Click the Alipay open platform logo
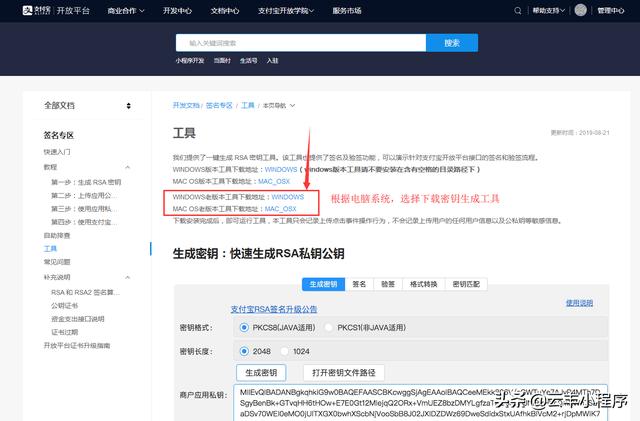 tap(56, 10)
